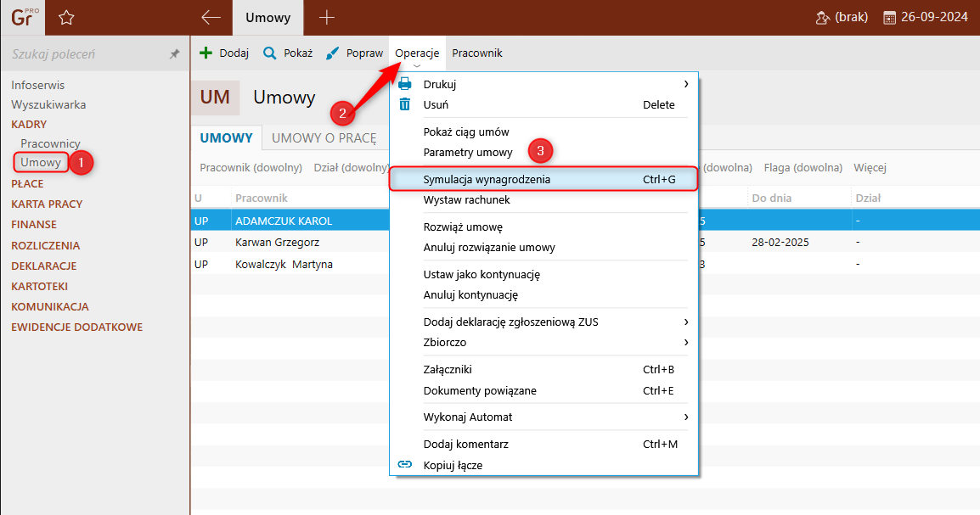
Task: Expand the DEKLARACJE section
Action: click(44, 266)
